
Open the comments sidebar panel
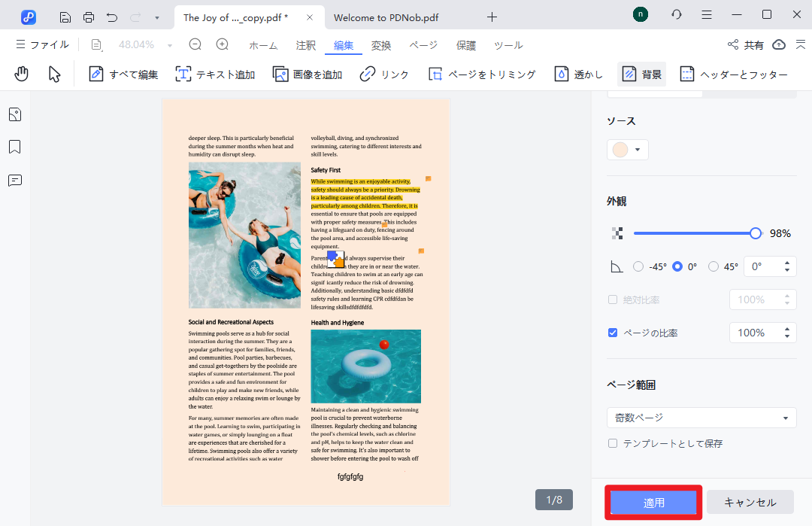click(x=15, y=181)
